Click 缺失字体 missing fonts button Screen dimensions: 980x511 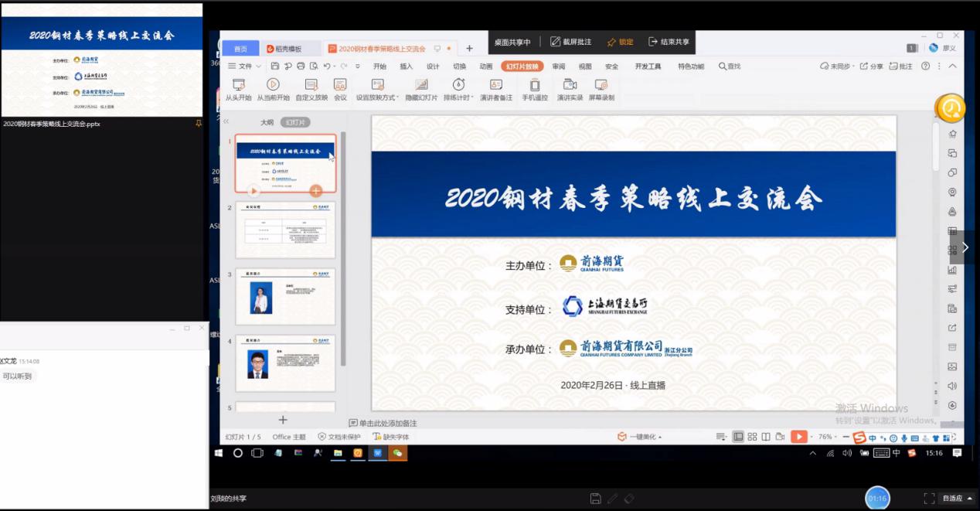pos(391,437)
